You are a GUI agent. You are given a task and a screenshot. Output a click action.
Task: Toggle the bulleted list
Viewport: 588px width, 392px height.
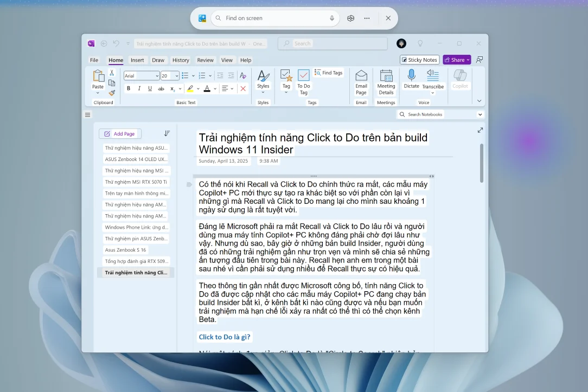click(186, 75)
